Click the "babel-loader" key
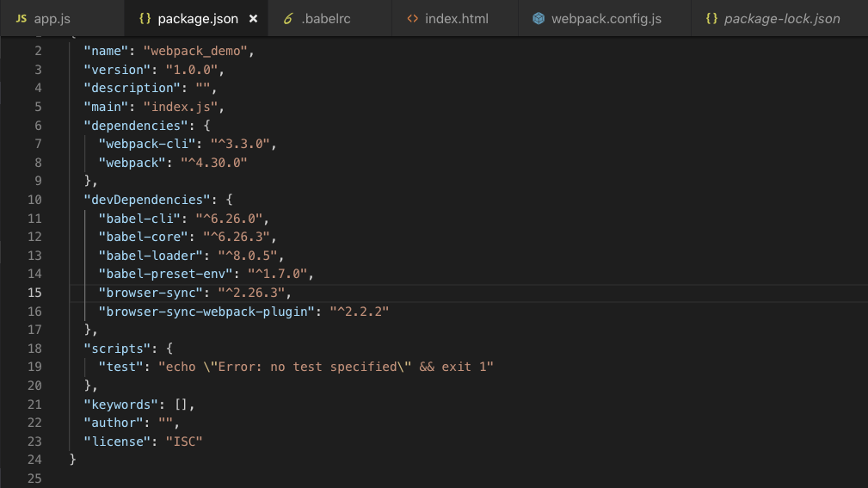This screenshot has width=868, height=488. pos(151,256)
